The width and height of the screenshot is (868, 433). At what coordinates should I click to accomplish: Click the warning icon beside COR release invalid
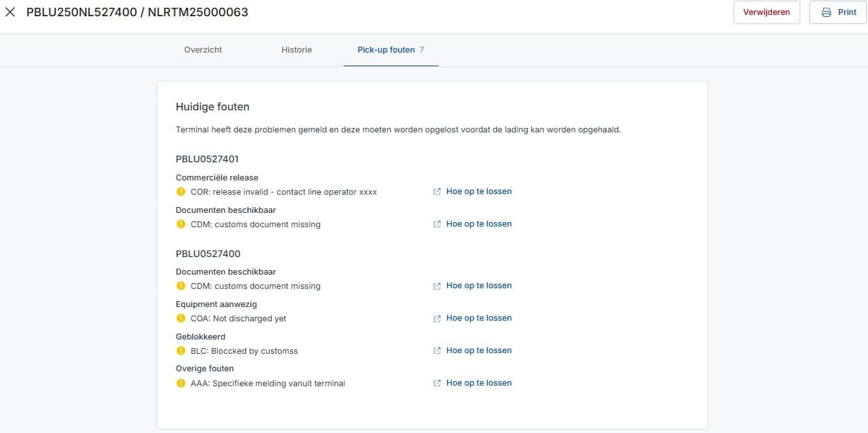181,192
